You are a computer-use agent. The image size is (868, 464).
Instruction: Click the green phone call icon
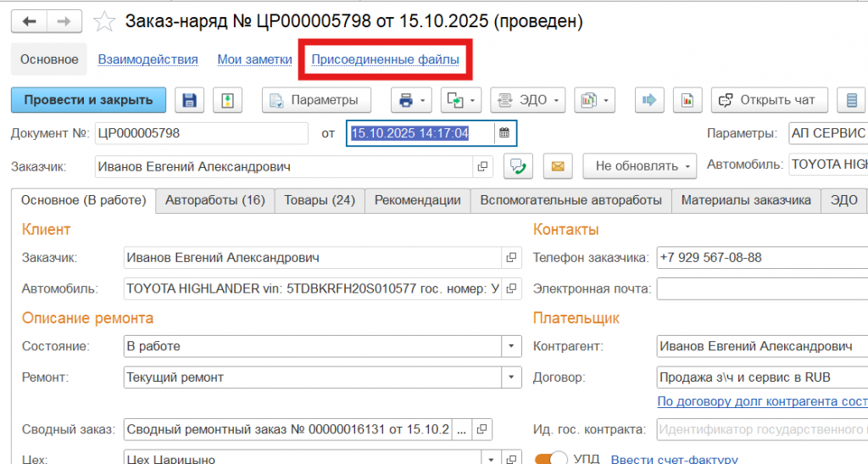(517, 166)
